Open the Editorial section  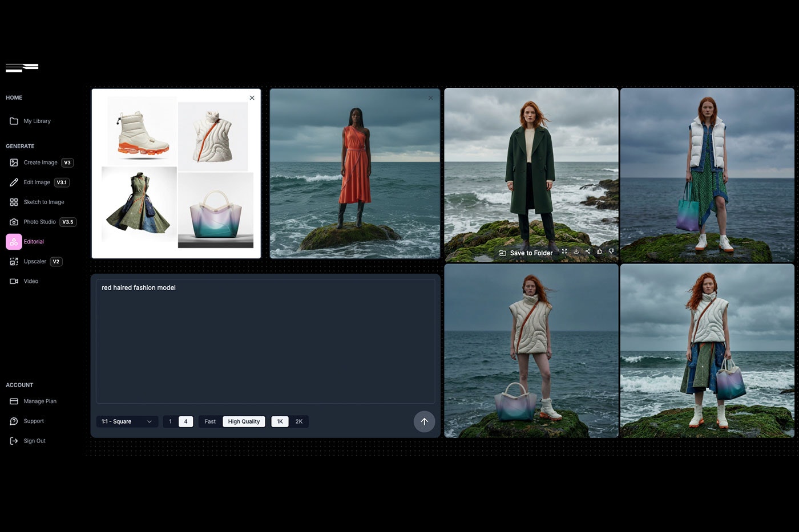click(33, 241)
